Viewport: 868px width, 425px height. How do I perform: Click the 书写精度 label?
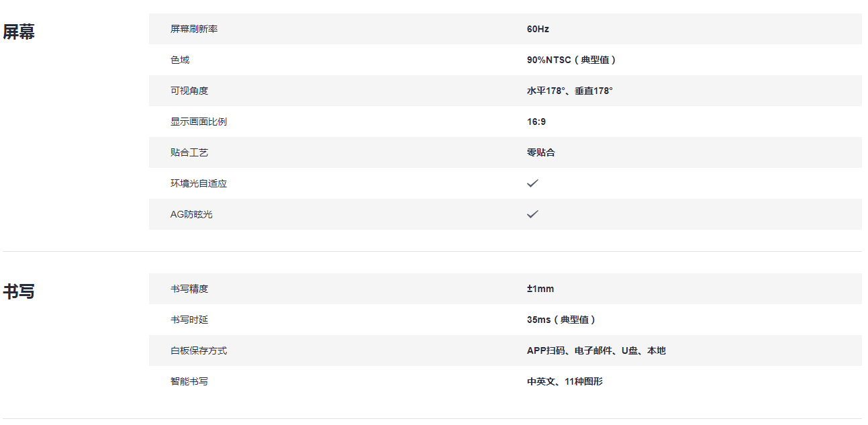(189, 289)
